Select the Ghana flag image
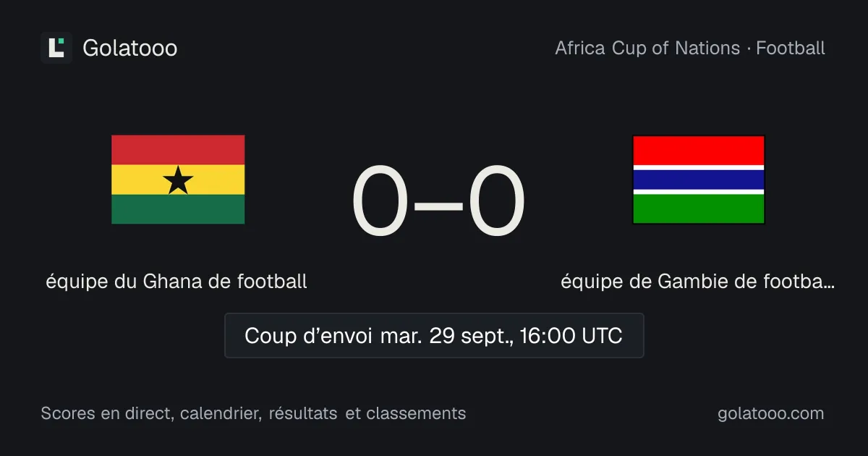Viewport: 868px width, 456px height. [x=178, y=180]
